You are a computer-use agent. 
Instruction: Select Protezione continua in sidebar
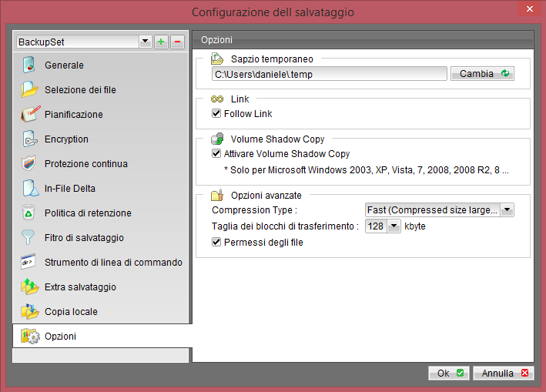pyautogui.click(x=101, y=163)
